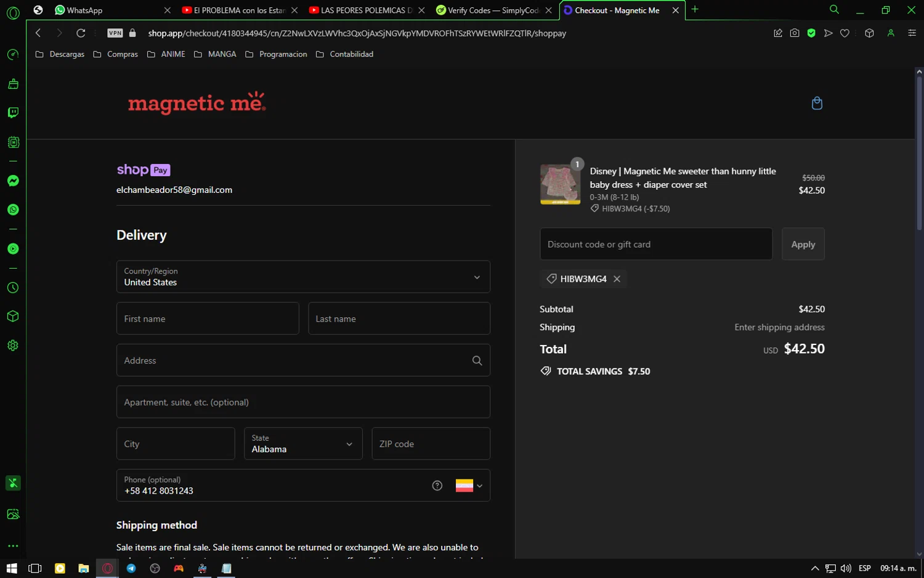Viewport: 924px width, 578px height.
Task: Reload the checkout page
Action: click(x=81, y=33)
